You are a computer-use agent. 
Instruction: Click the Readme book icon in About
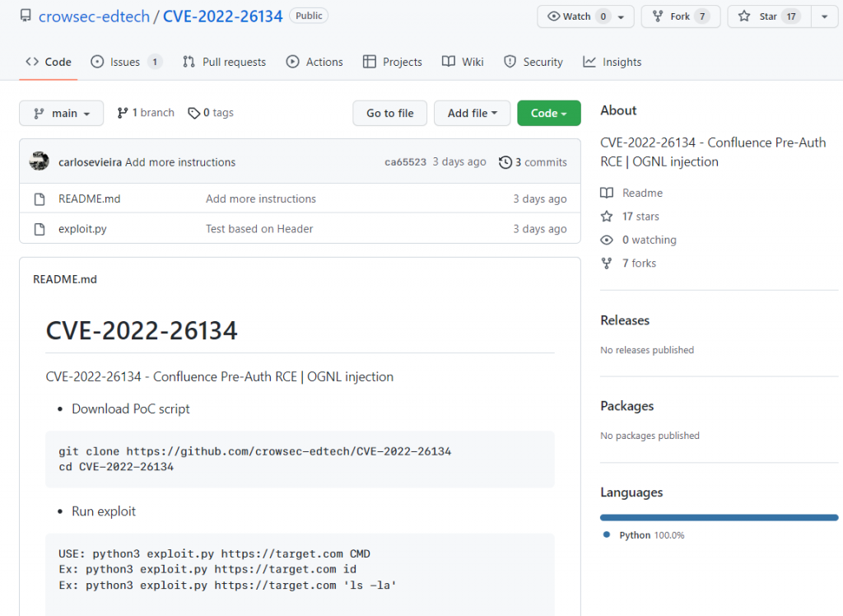[608, 193]
